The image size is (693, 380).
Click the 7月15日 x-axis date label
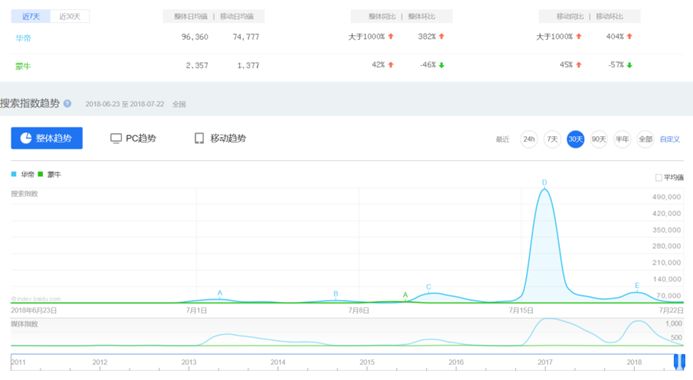[521, 310]
